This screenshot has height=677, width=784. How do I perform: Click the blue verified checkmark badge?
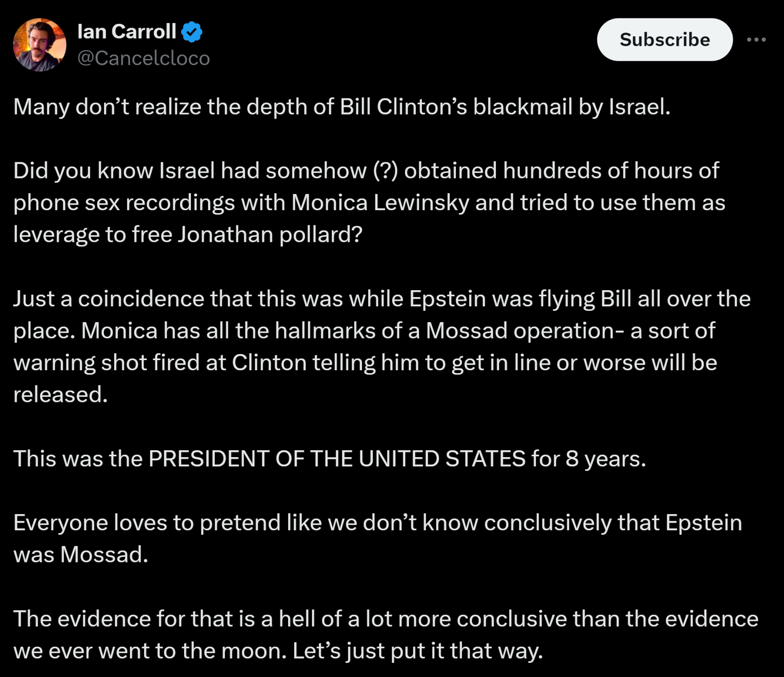tap(191, 32)
